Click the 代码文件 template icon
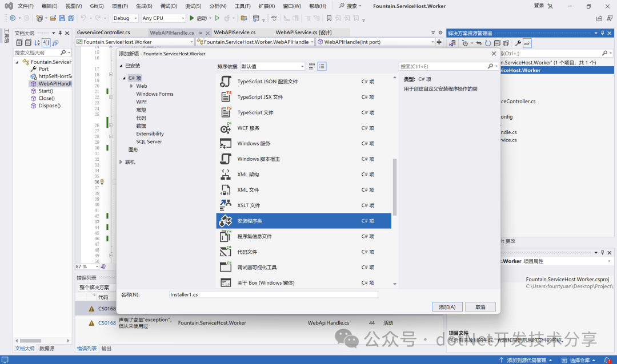Image resolution: width=617 pixels, height=364 pixels. point(226,252)
